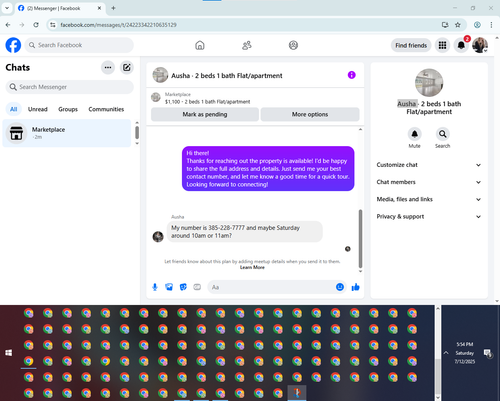Reload the page in Chrome
Image resolution: width=500 pixels, height=401 pixels.
36,25
